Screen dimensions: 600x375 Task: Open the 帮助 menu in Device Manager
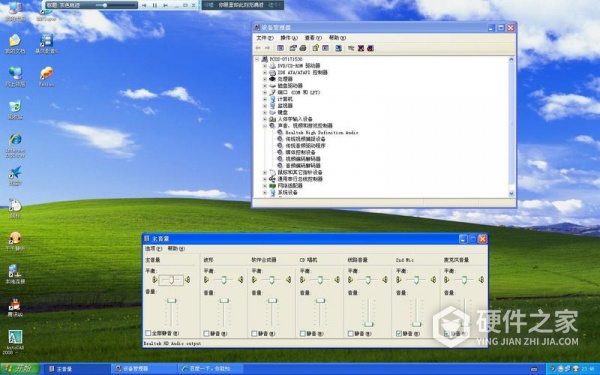[337, 38]
